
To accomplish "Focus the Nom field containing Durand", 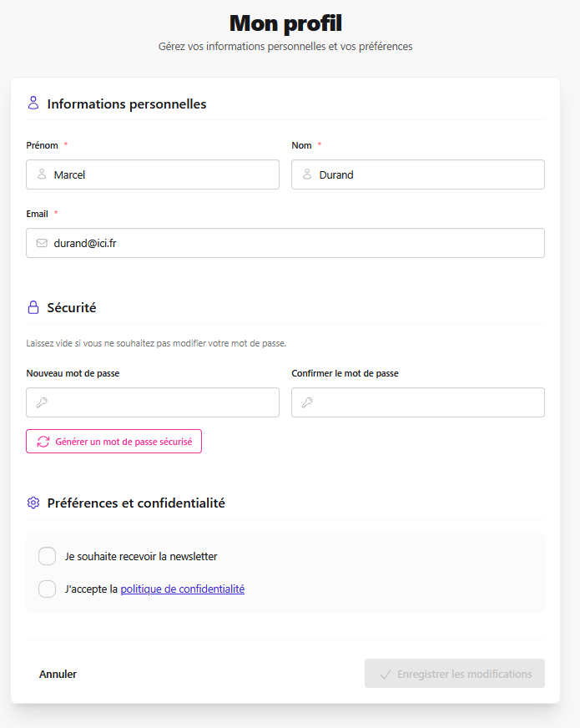I will click(x=418, y=174).
